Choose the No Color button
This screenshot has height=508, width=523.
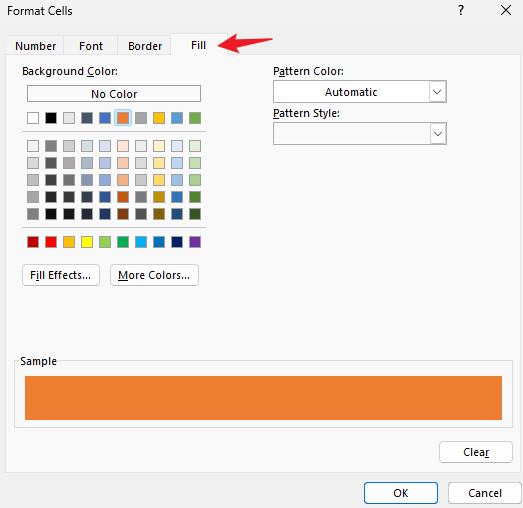pyautogui.click(x=114, y=94)
